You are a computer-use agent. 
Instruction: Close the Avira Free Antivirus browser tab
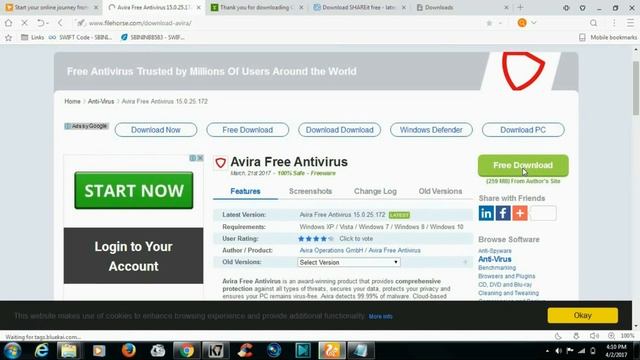pos(198,7)
